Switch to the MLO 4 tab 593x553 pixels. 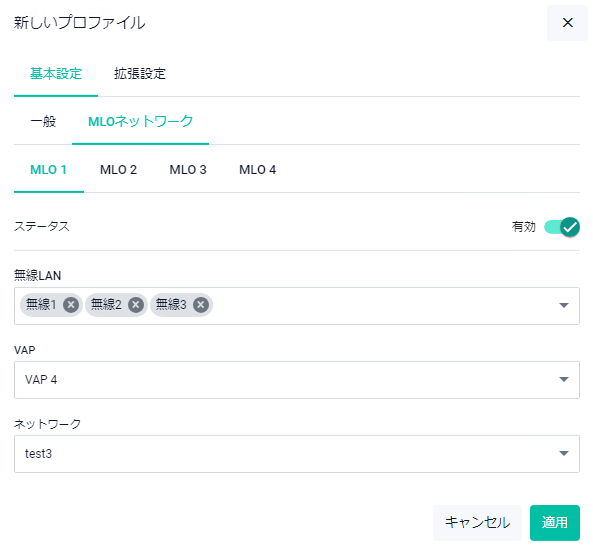pyautogui.click(x=258, y=170)
